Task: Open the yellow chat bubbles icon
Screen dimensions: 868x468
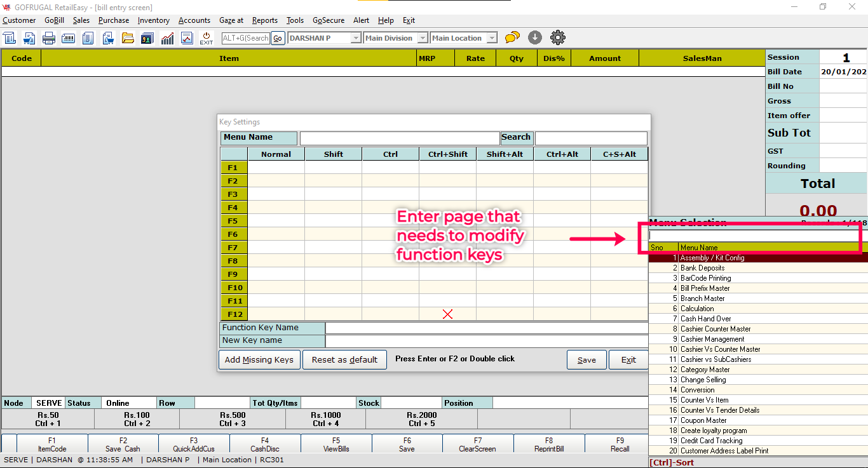Action: click(x=512, y=38)
